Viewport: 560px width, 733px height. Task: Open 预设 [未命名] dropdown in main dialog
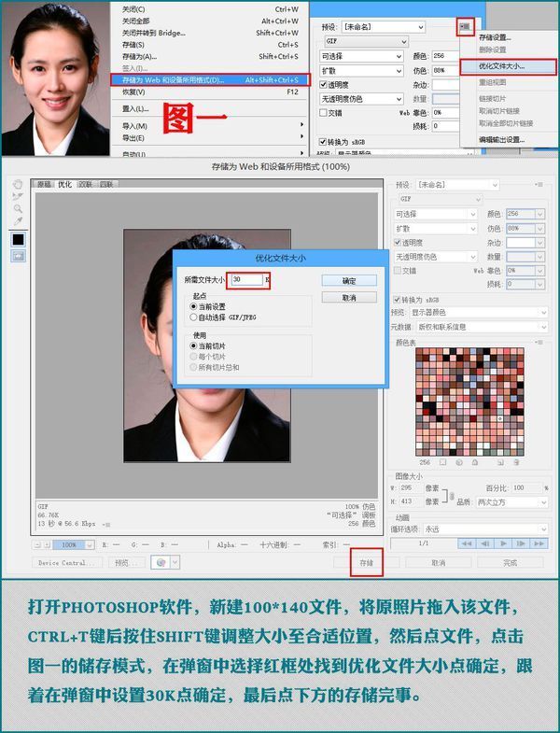[x=457, y=185]
